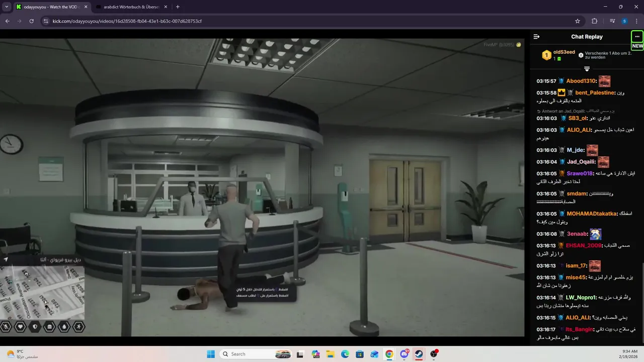Jump to 03:16:08 chat timestamp
The width and height of the screenshot is (644, 362).
(546, 234)
